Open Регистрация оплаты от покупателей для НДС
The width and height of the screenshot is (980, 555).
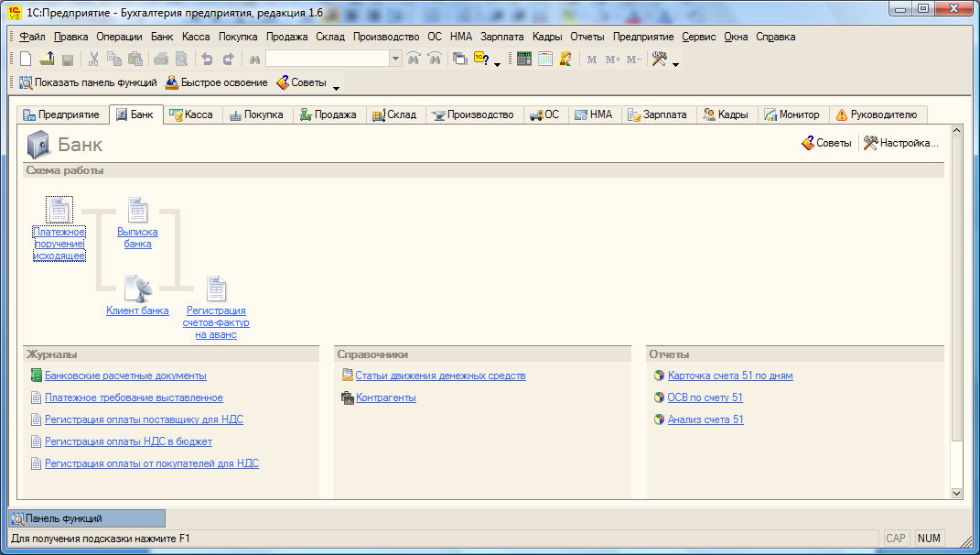[152, 463]
